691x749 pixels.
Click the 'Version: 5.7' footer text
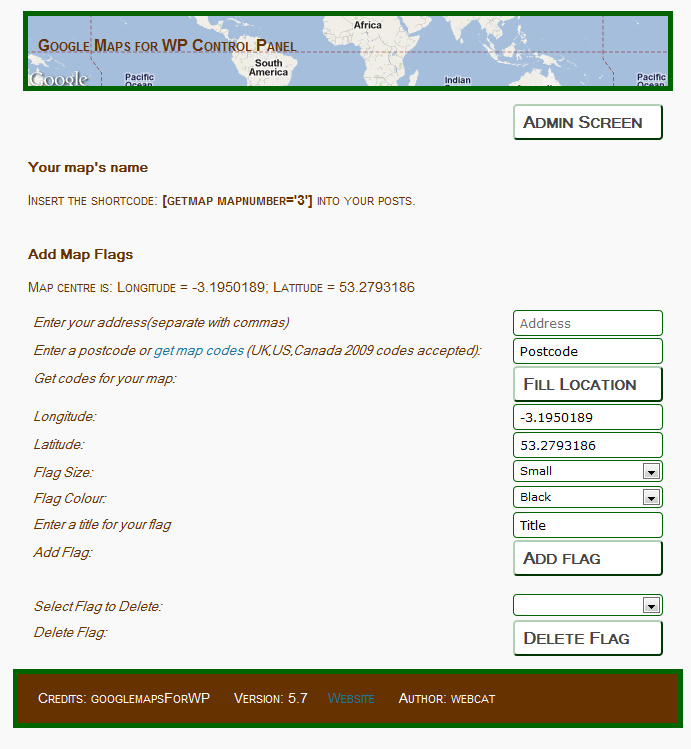point(271,698)
